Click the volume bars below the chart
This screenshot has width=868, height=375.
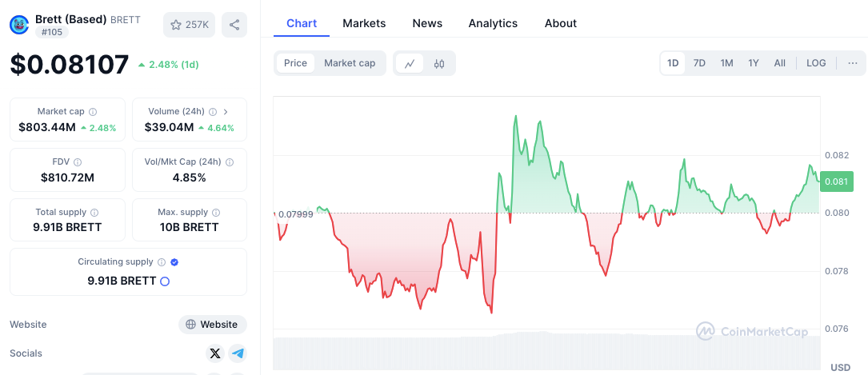coord(546,351)
